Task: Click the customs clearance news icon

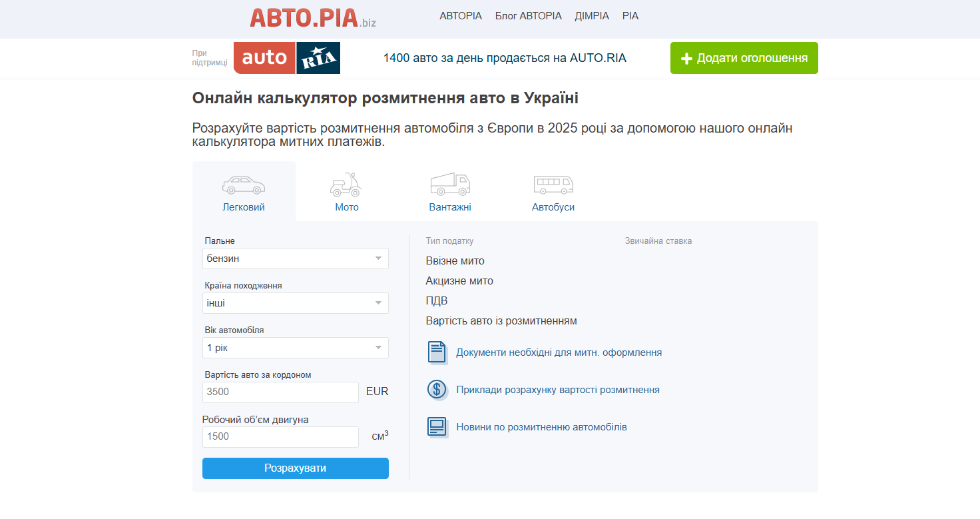Action: coord(437,427)
